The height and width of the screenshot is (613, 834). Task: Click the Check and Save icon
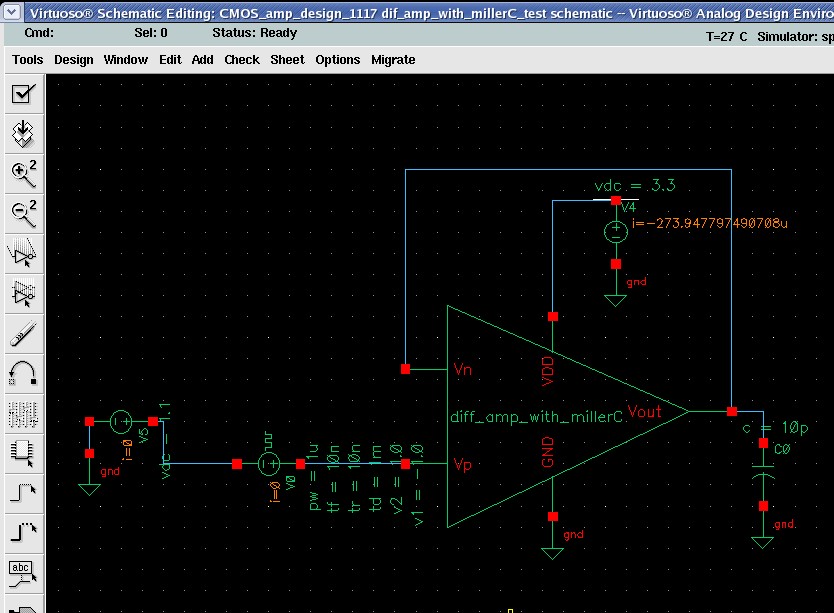(x=23, y=94)
